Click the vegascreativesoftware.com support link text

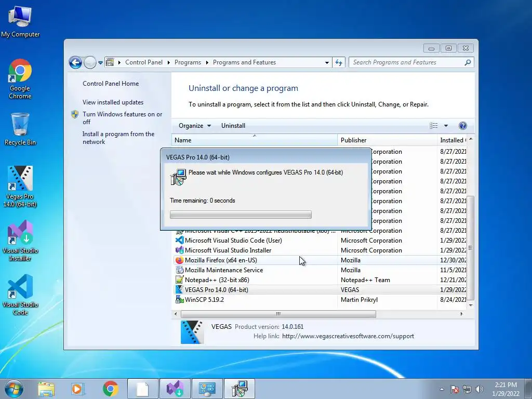coord(348,336)
